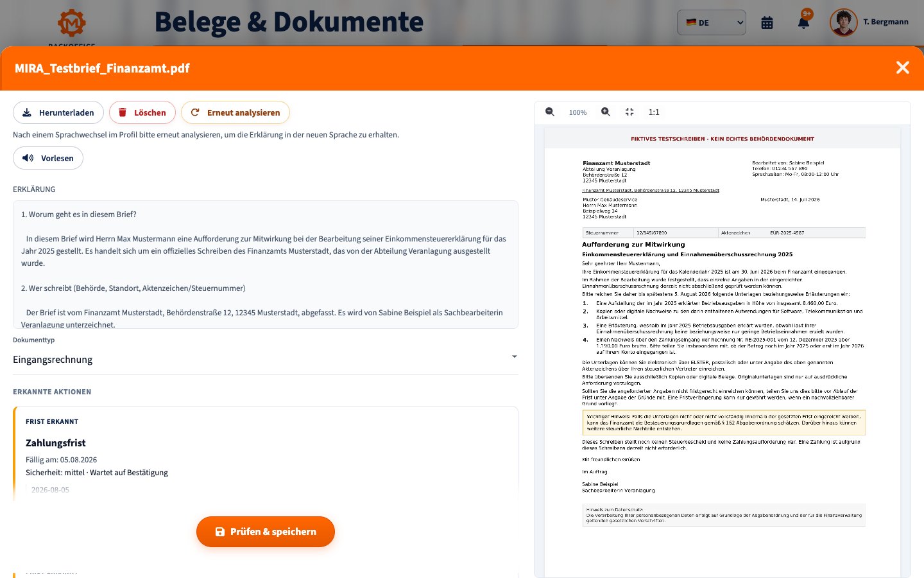This screenshot has height=578, width=924.
Task: Click the 'FRIST ERKANNT' label
Action: coord(52,422)
